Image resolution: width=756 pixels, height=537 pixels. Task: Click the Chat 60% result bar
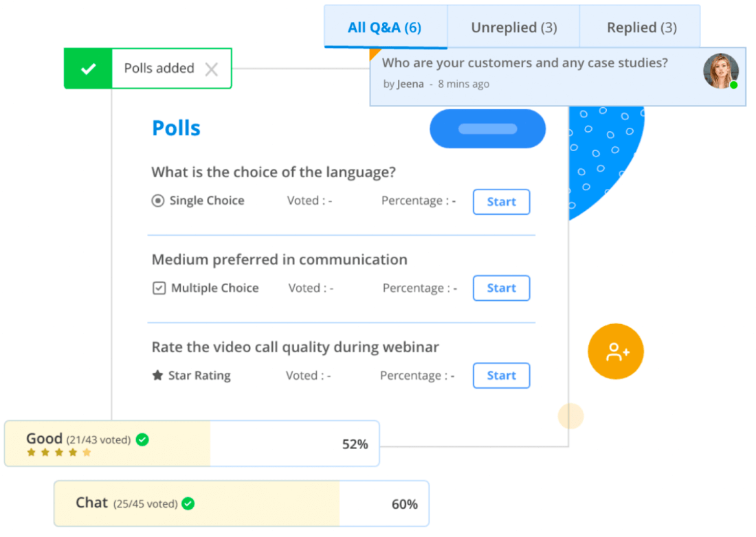click(x=241, y=503)
